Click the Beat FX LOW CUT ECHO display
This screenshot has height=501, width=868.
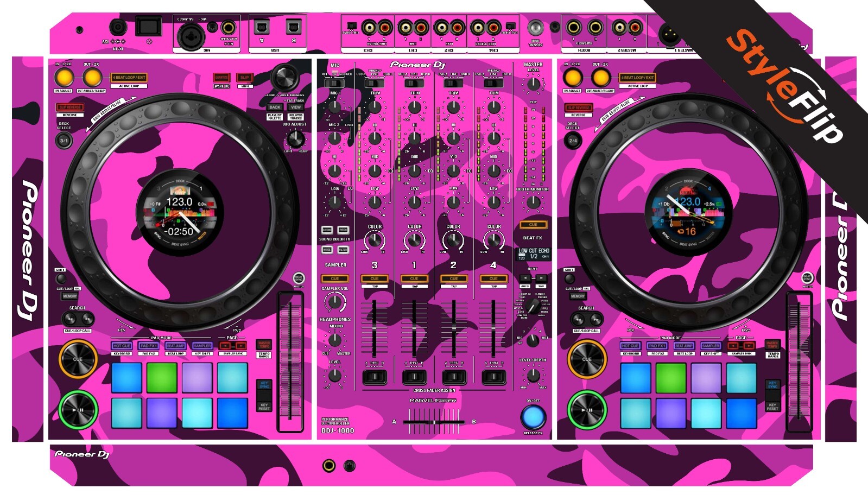pyautogui.click(x=533, y=253)
